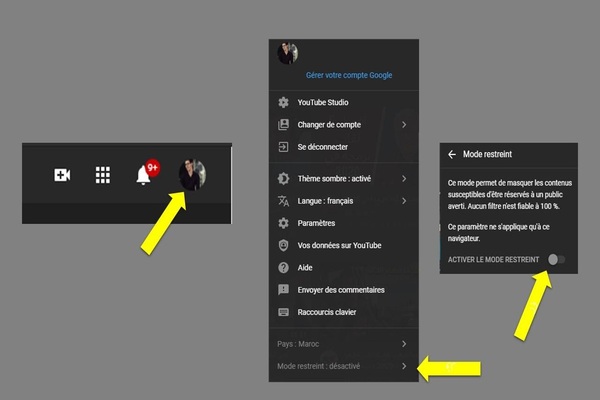Click the create video camera icon
This screenshot has width=600, height=400.
tap(62, 175)
